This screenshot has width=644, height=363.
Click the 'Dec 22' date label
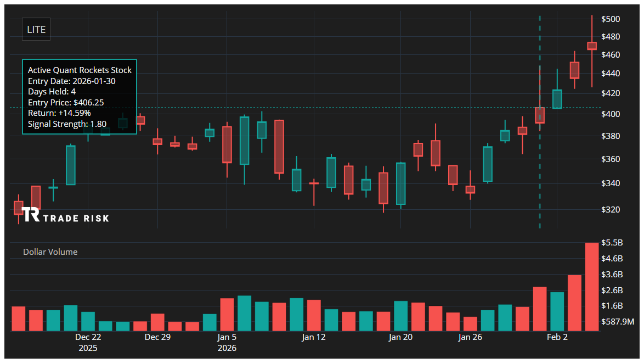click(x=88, y=337)
